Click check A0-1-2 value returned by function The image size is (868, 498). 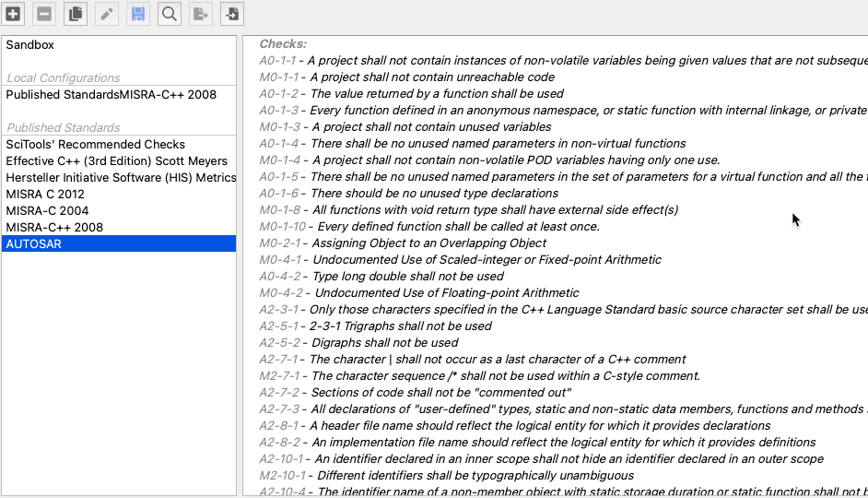411,94
